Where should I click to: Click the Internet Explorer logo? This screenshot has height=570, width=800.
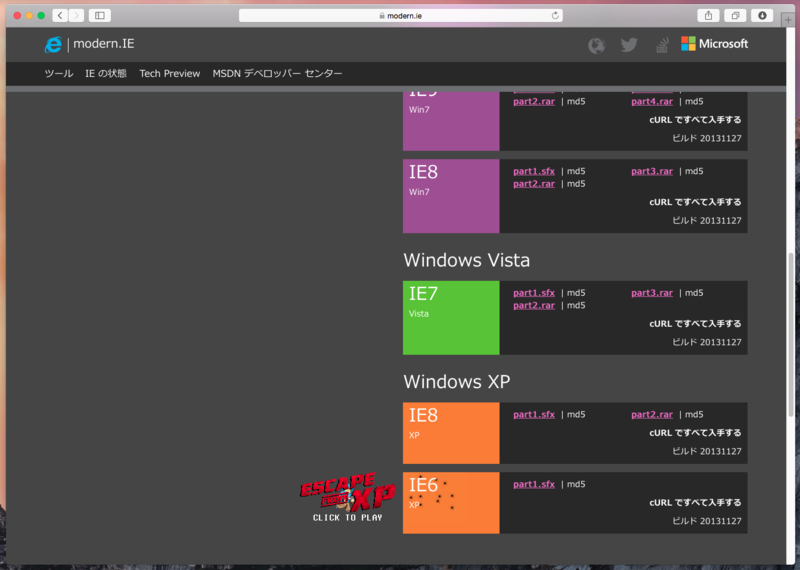tap(53, 44)
